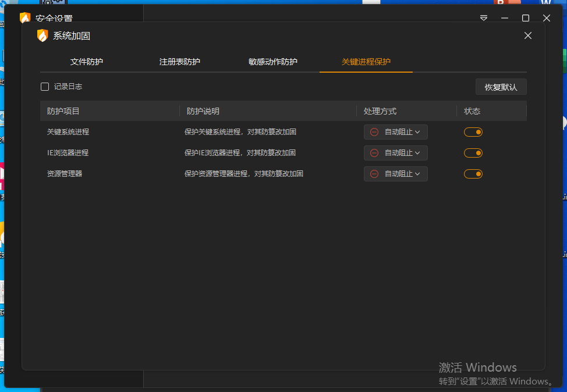Click red block icon in IE浏览器进程 row

coord(374,153)
